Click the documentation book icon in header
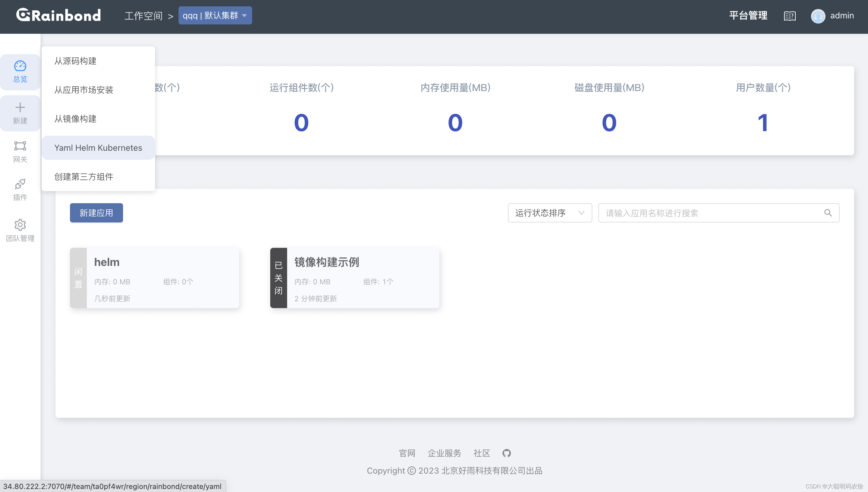Screen dimensions: 868x492 click(x=790, y=16)
